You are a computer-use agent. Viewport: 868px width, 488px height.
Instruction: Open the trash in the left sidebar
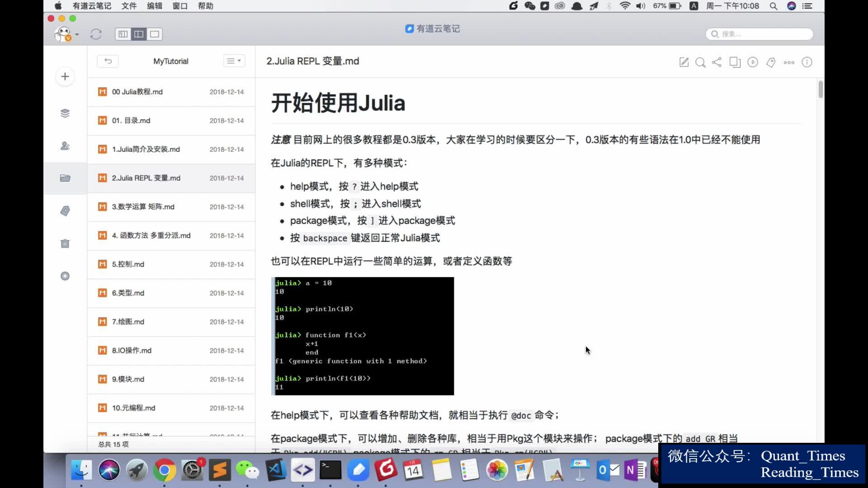[x=65, y=244]
